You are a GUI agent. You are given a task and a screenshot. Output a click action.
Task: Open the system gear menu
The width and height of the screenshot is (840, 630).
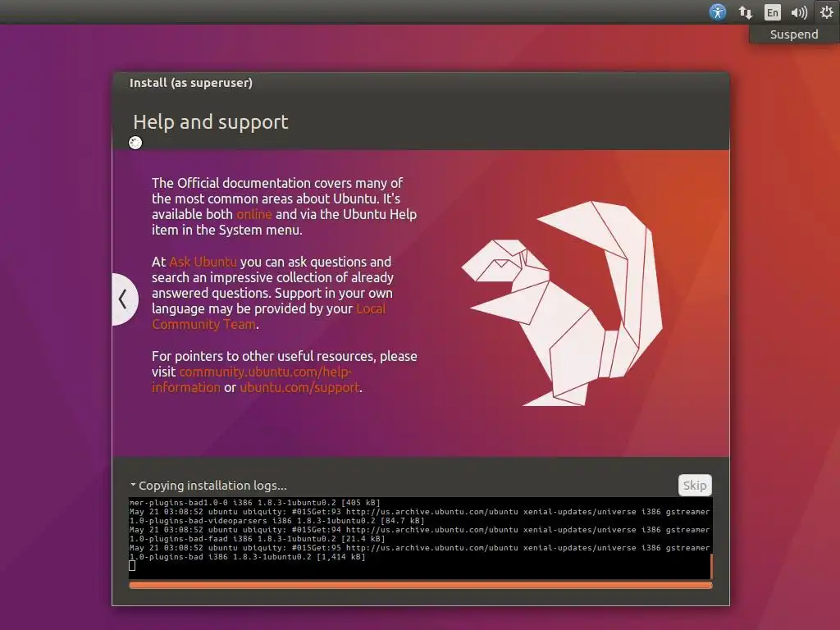[827, 11]
